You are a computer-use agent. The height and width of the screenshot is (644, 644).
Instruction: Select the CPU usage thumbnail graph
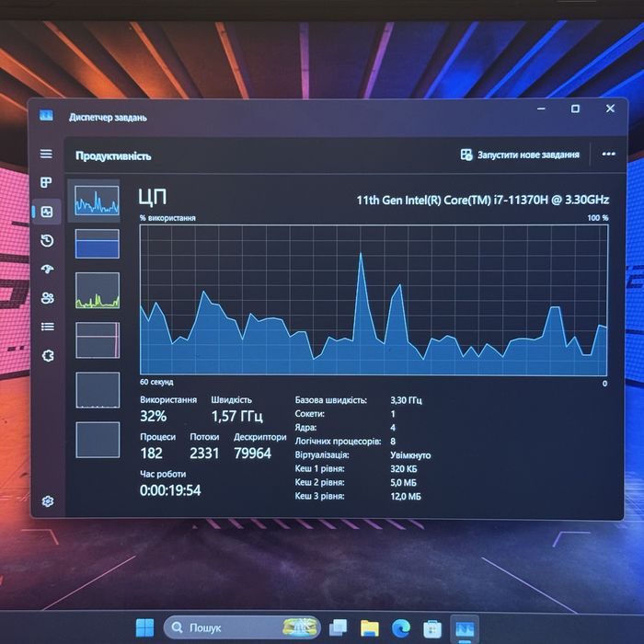point(97,201)
